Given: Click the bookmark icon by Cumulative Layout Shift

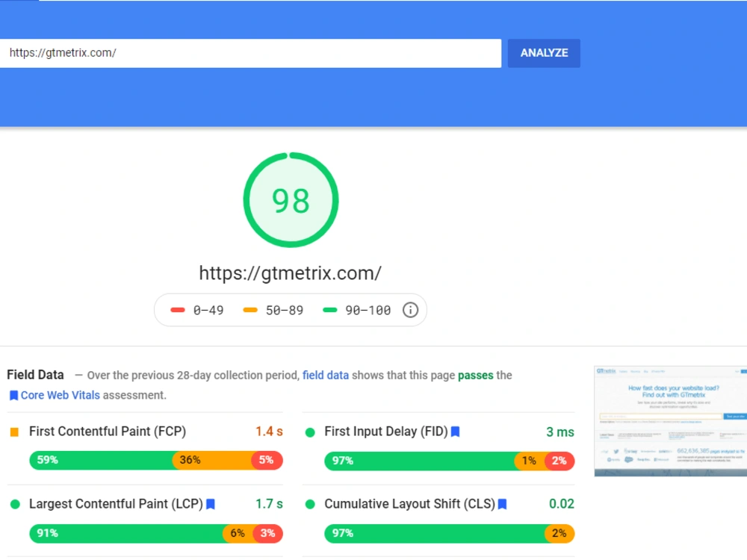Looking at the screenshot, I should pos(502,504).
